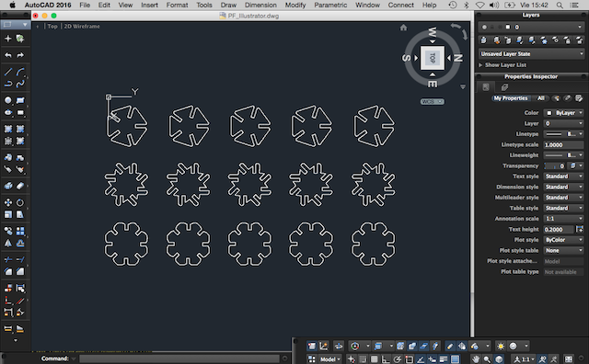Open the Dimension menu

tap(260, 5)
